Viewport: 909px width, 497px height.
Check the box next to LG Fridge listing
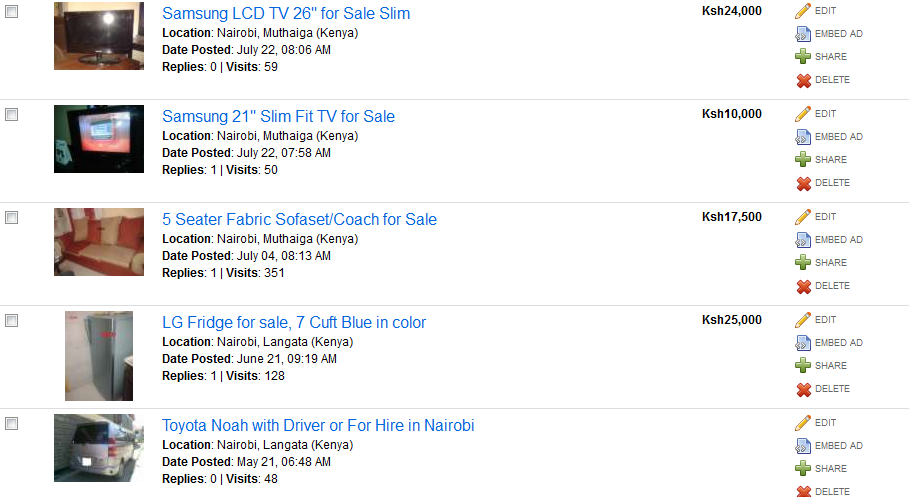coord(12,321)
